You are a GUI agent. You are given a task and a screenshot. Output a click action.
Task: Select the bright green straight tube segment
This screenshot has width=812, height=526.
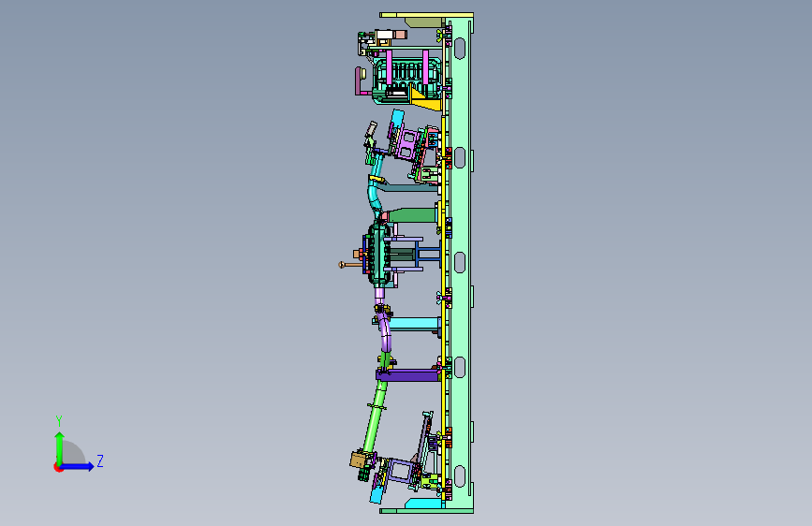[376, 416]
